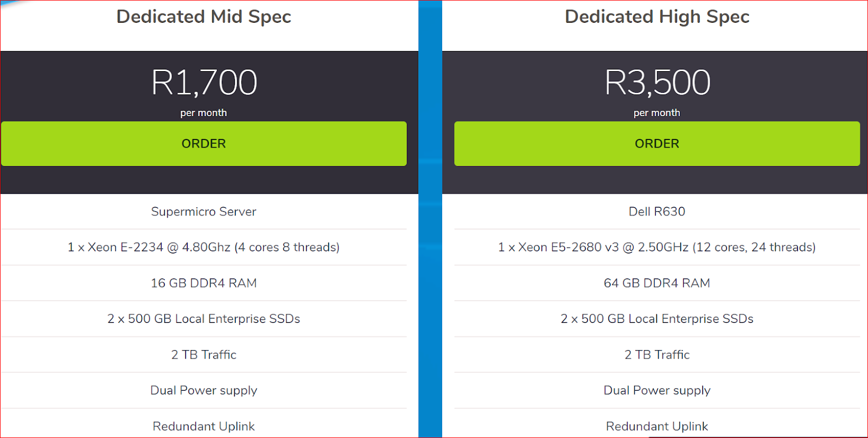Click the Mid Spec 2 TB Traffic row
Viewport: 868px width, 438px height.
pos(203,355)
